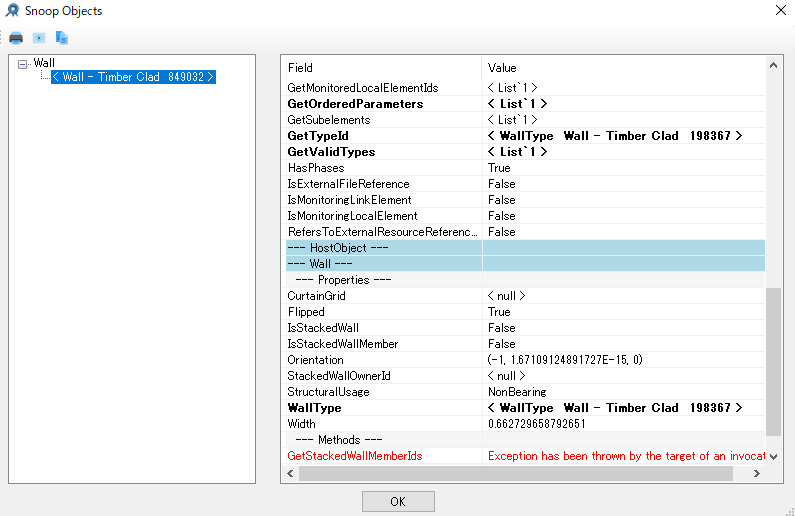Select the CurtainGrid null value
The height and width of the screenshot is (516, 795).
506,296
